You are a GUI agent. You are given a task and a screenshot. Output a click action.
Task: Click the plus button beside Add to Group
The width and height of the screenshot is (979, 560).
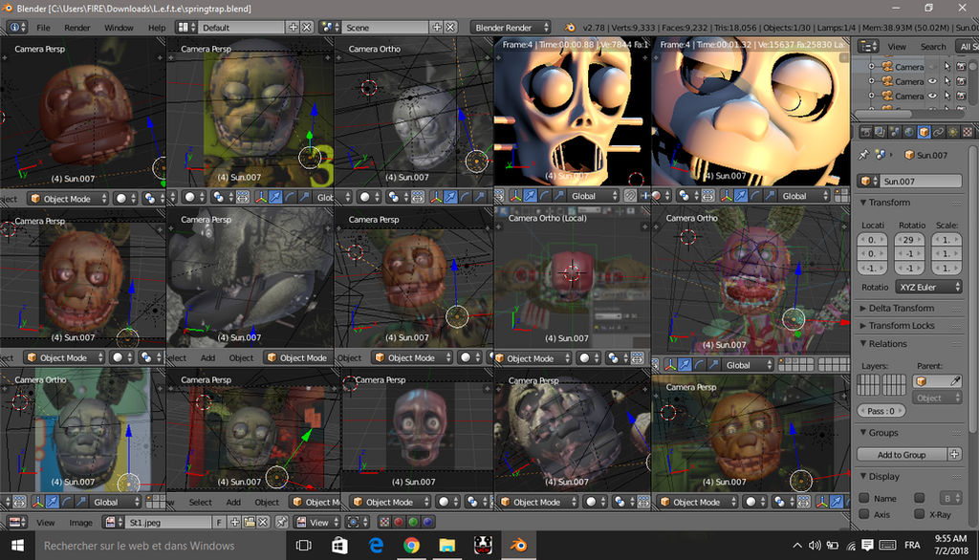[x=955, y=455]
